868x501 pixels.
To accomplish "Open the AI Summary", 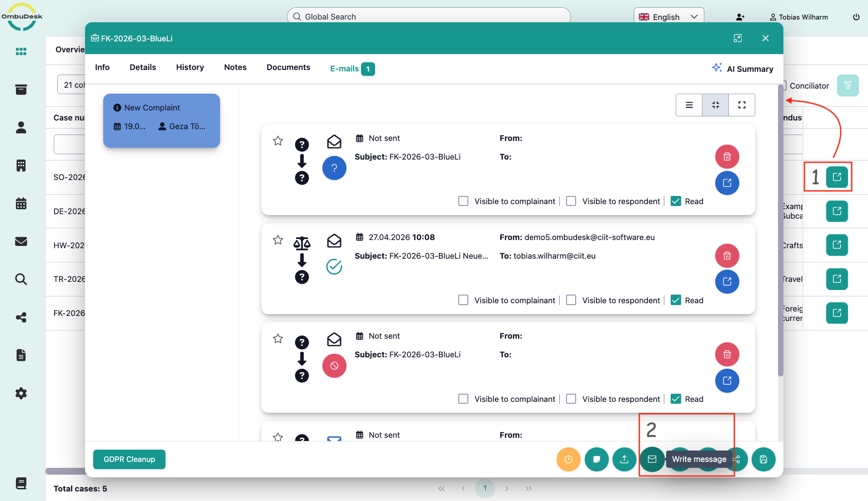I will [743, 69].
